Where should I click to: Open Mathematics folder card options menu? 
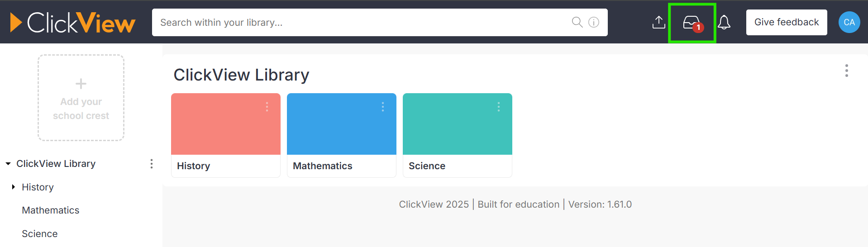(383, 107)
